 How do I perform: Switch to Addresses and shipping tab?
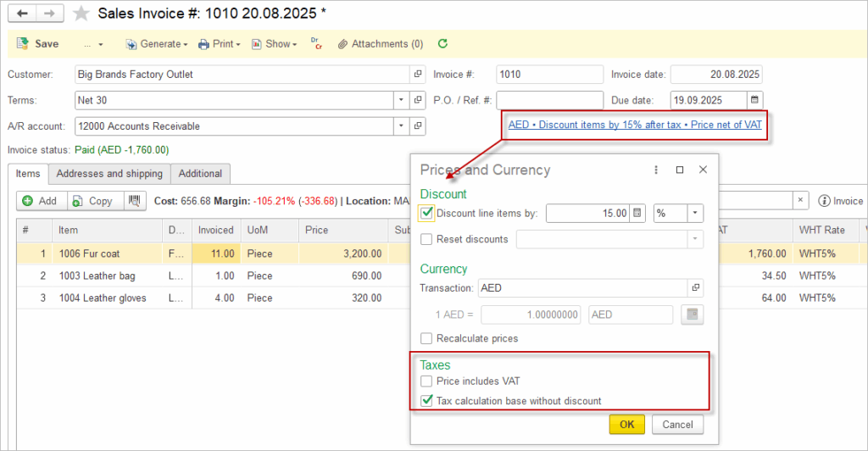pos(109,174)
